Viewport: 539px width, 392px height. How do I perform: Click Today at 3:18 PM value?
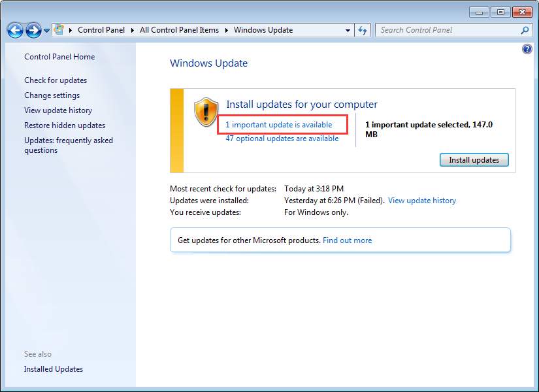point(314,189)
